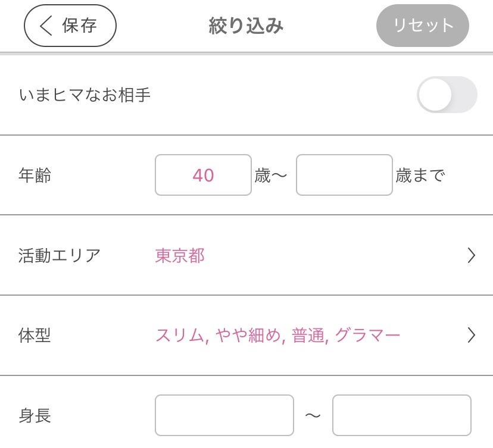Tap the スリム, やや細め, 普通, グラマー value
The height and width of the screenshot is (448, 493).
tap(277, 336)
